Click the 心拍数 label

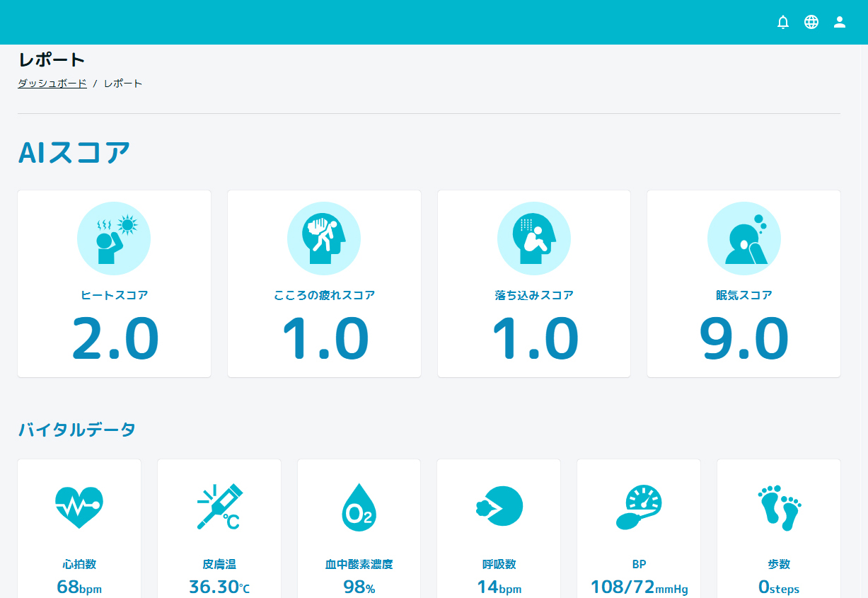click(x=79, y=564)
